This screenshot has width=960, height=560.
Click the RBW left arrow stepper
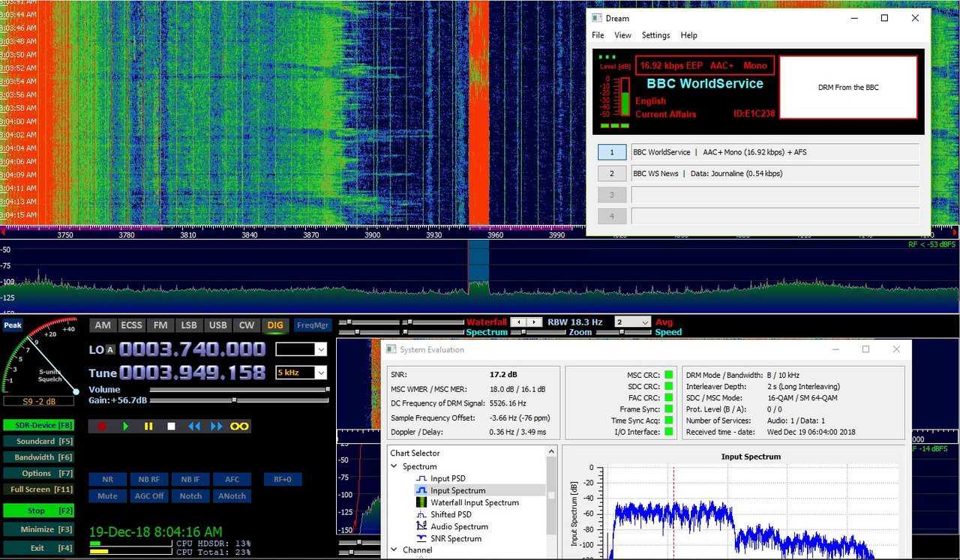(517, 322)
